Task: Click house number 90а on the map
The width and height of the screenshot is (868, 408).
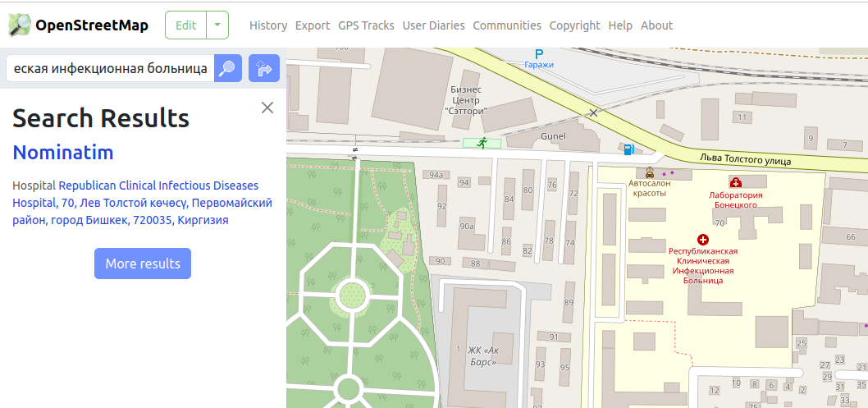Action: 467,226
